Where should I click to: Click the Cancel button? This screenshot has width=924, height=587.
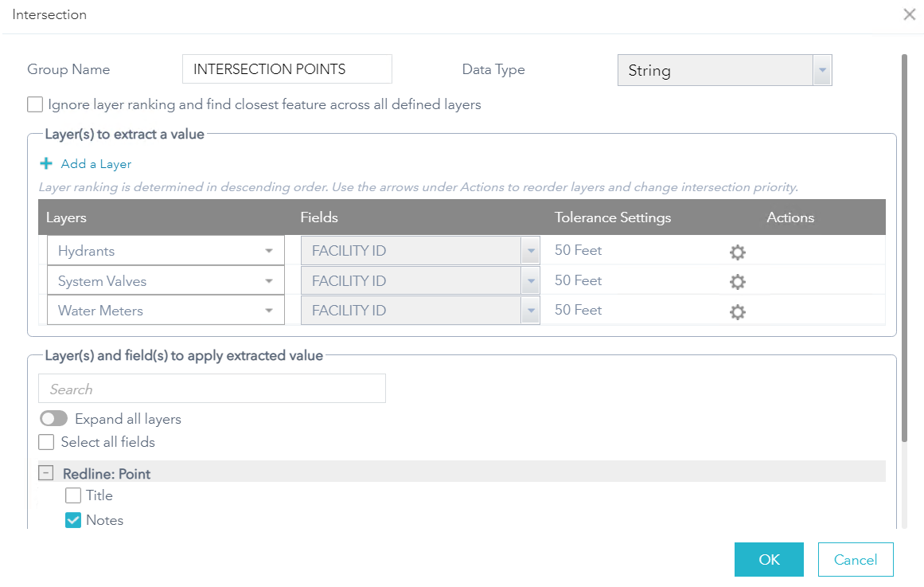pos(856,560)
